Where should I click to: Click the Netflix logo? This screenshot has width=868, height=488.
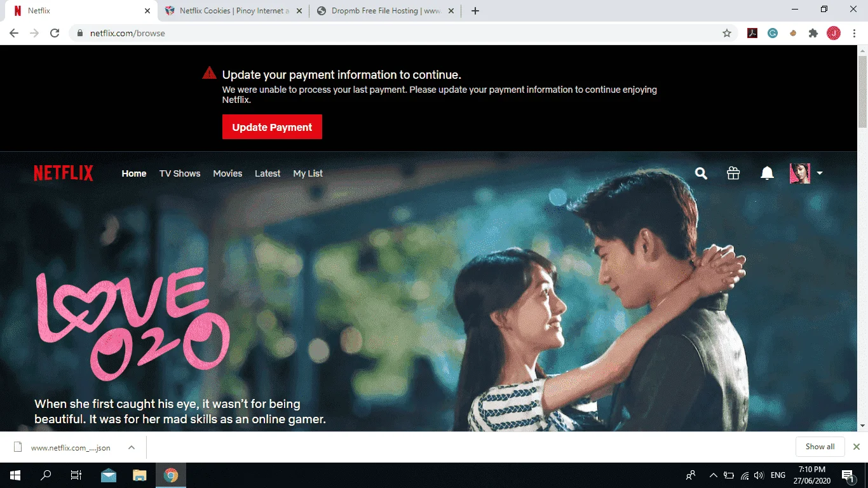coord(64,173)
